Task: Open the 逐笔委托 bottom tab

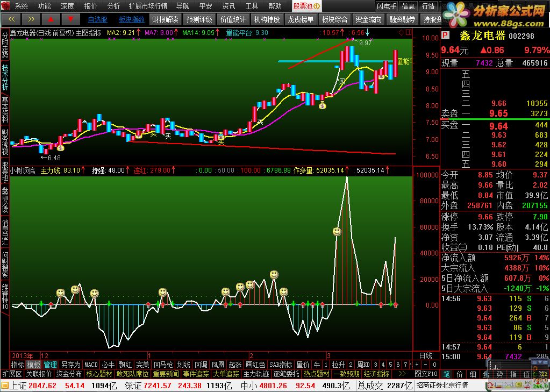Action: 286,374
